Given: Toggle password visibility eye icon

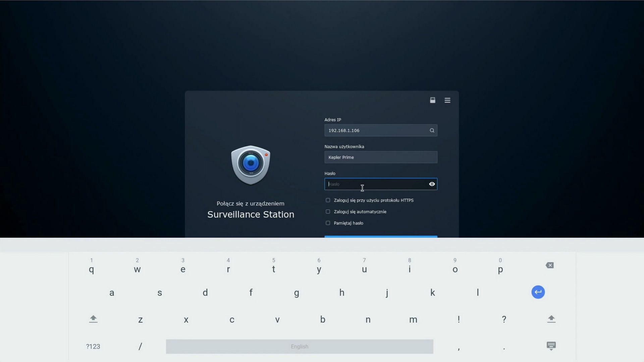Looking at the screenshot, I should click(432, 184).
